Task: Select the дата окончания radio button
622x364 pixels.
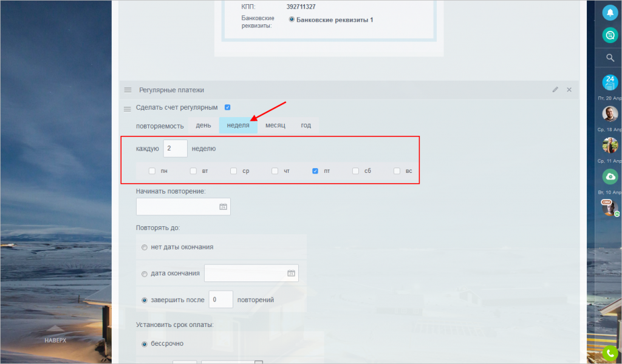Action: (145, 274)
